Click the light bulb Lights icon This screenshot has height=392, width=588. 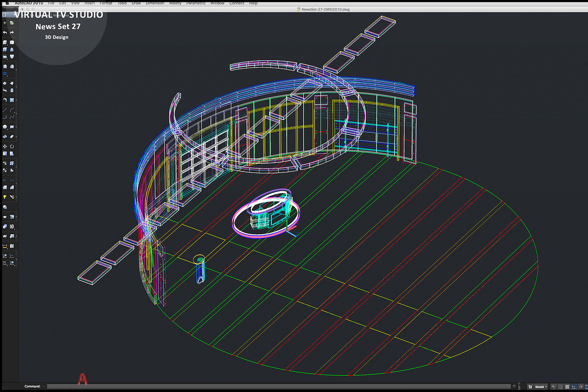click(5, 197)
